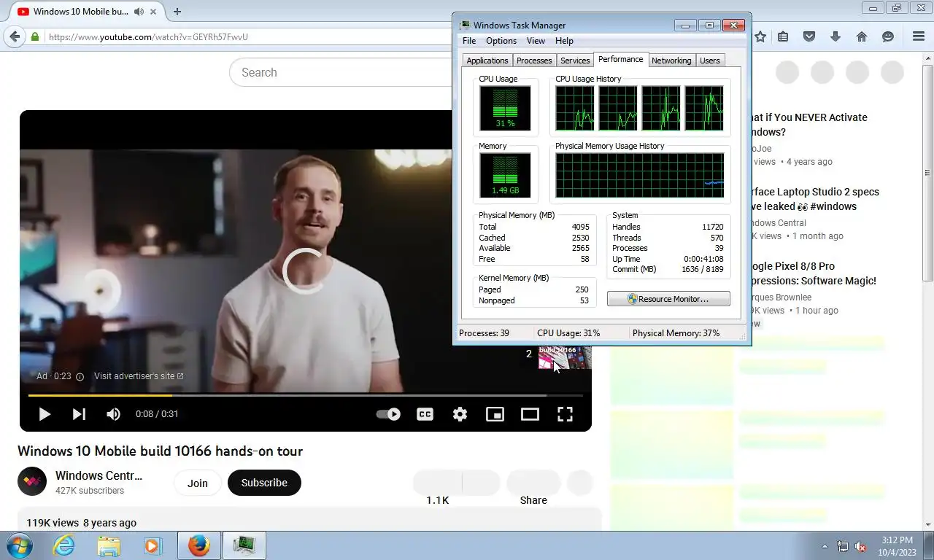Click the next-video thumbnail build 10166

tap(565, 357)
